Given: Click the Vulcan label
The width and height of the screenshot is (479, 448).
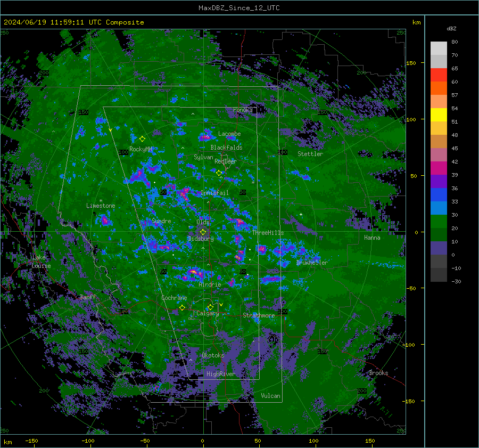Looking at the screenshot, I should 271,396.
